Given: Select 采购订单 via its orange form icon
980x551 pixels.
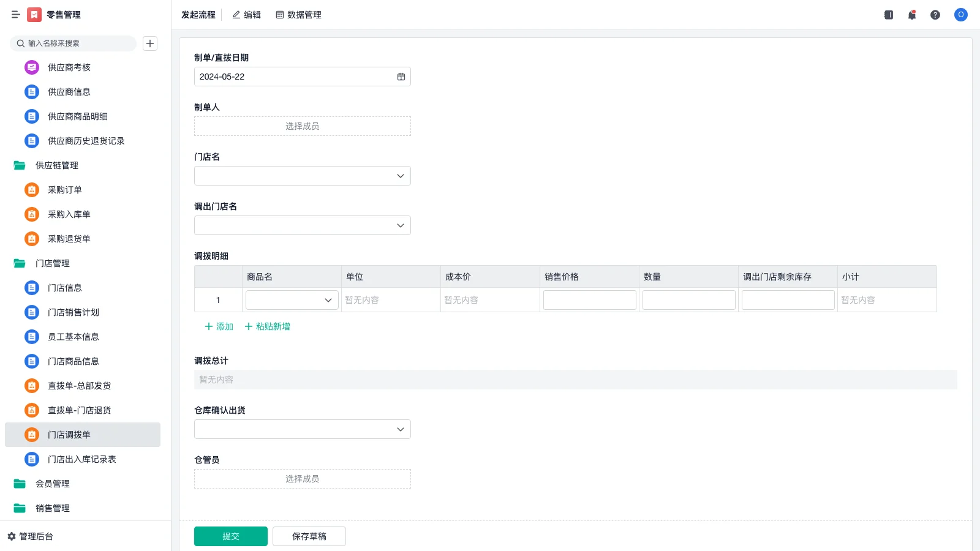Looking at the screenshot, I should coord(31,190).
